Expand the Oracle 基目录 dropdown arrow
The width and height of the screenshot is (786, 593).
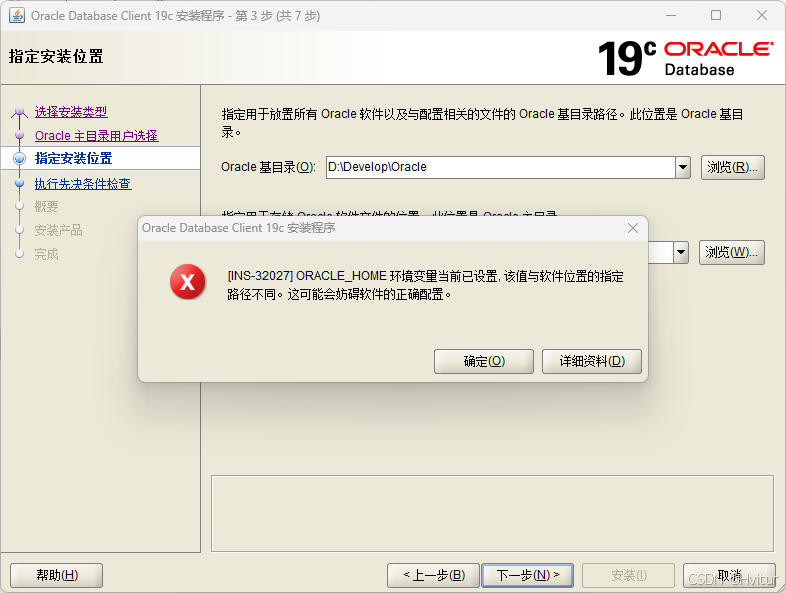[683, 167]
